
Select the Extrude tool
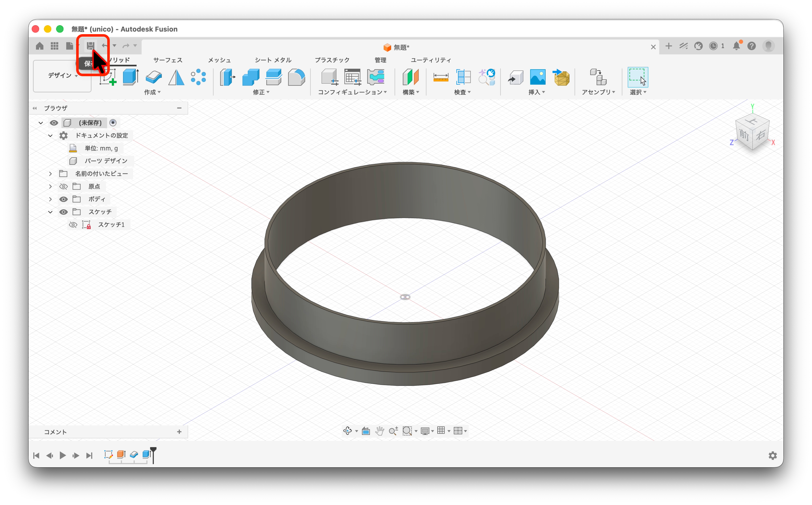click(131, 77)
